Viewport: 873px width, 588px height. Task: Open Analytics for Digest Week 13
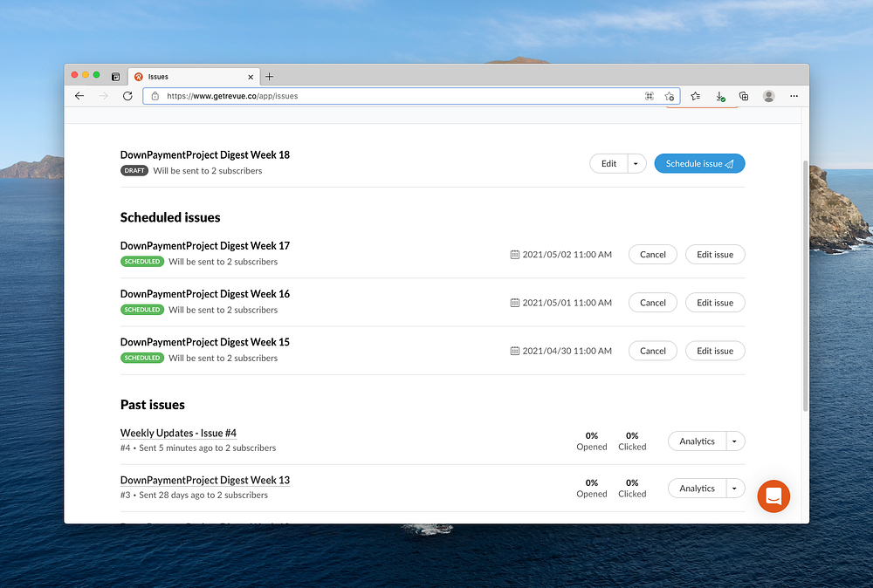(697, 489)
